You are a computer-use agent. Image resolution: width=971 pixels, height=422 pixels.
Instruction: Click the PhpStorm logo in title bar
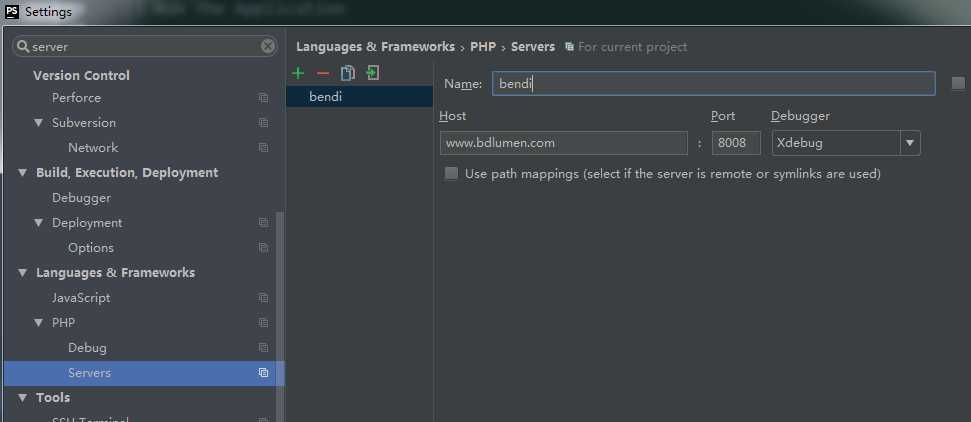coord(12,11)
